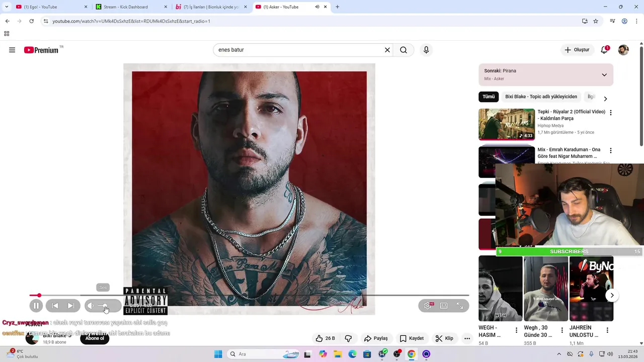Open the taskbar clock showing 21:43
Image resolution: width=644 pixels, height=362 pixels.
[628, 354]
